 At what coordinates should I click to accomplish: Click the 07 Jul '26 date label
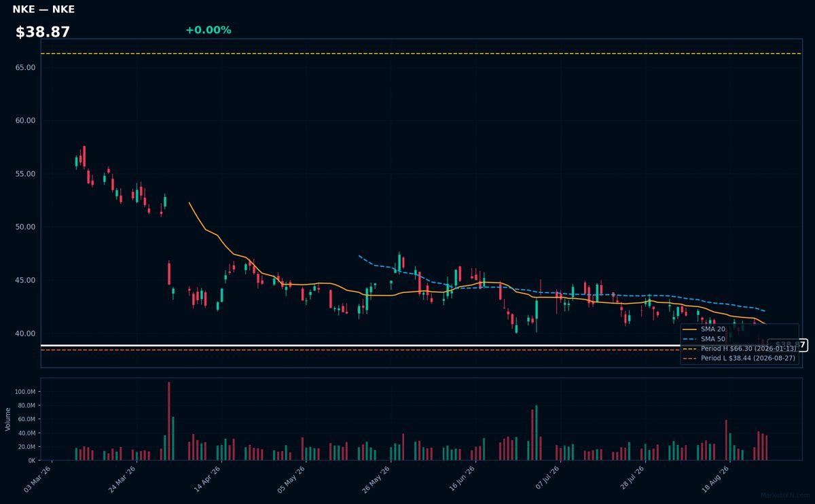click(546, 478)
